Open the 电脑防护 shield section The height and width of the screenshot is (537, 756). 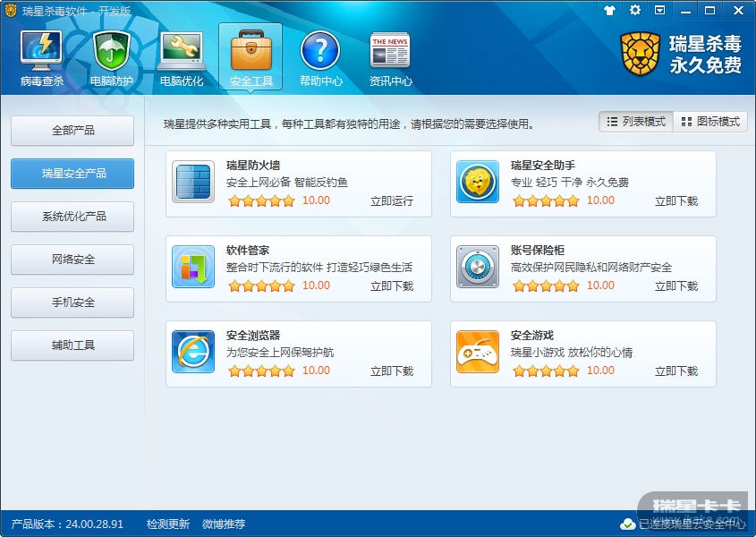tap(111, 58)
